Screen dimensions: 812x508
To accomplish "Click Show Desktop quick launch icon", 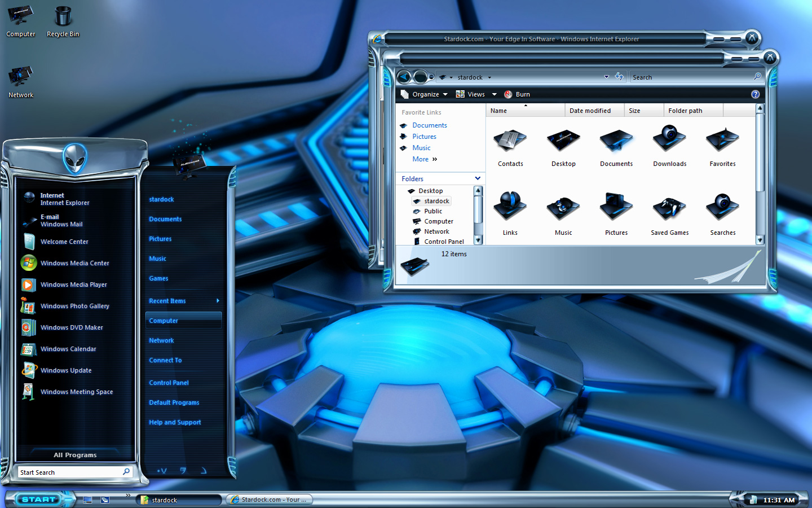I will point(87,500).
